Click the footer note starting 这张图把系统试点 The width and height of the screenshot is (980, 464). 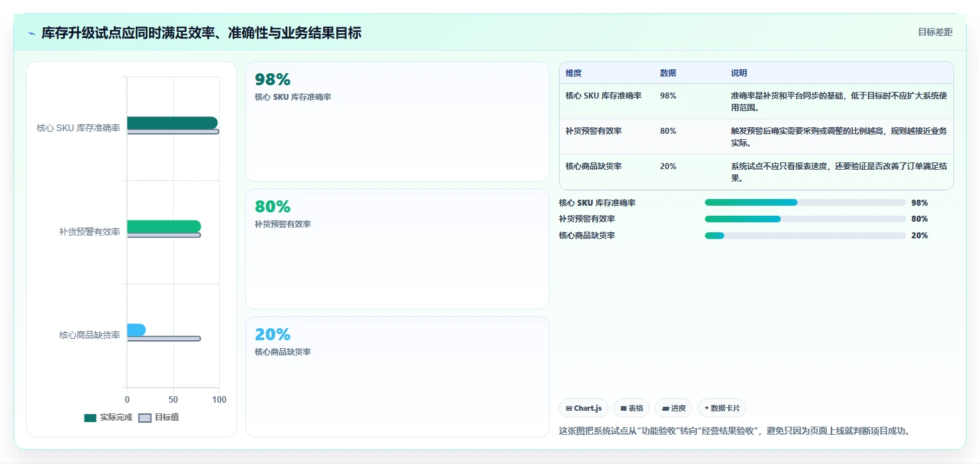[734, 431]
